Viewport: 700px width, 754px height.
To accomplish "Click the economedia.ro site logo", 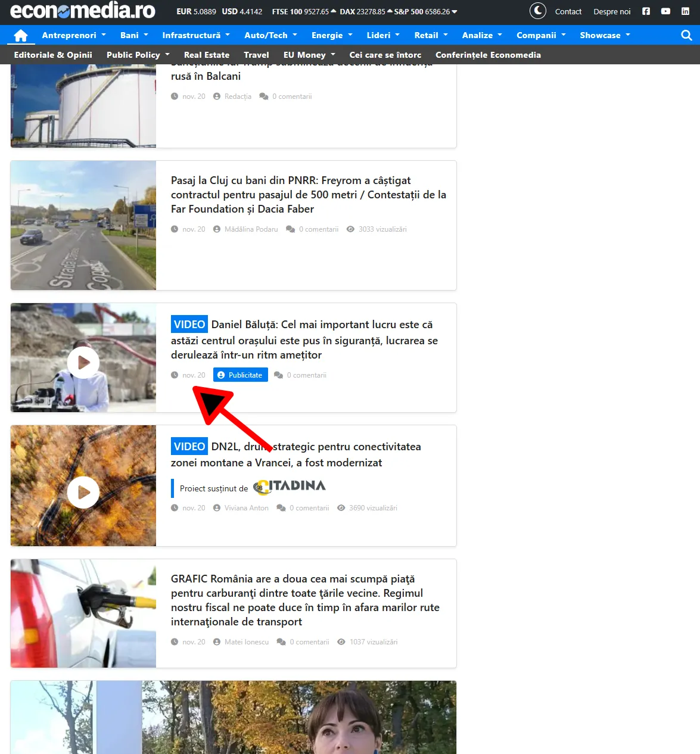I will click(x=83, y=11).
